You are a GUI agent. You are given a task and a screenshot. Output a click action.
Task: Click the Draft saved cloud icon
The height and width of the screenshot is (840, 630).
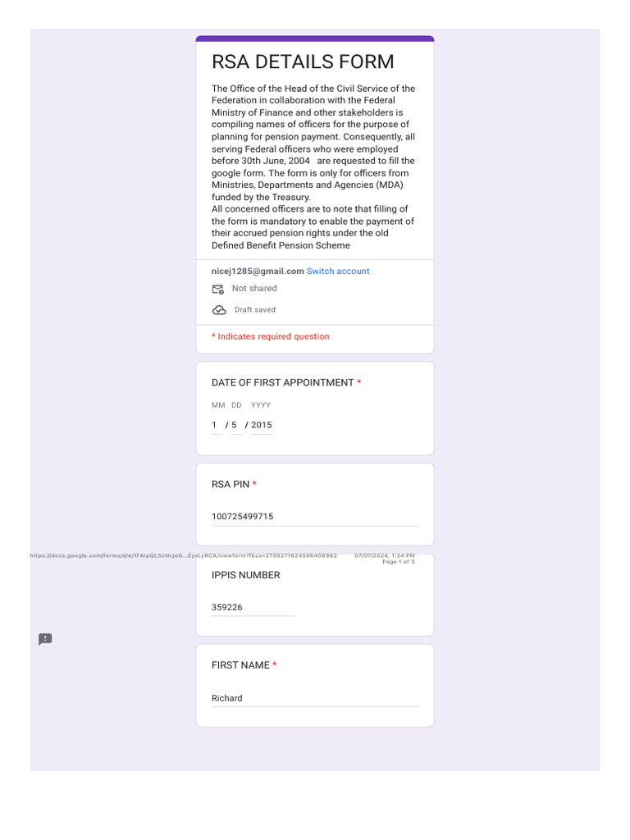click(x=219, y=310)
